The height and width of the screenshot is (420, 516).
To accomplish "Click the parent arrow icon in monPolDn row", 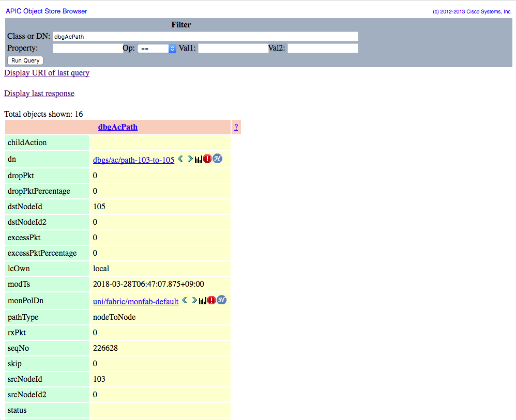I will tap(185, 301).
